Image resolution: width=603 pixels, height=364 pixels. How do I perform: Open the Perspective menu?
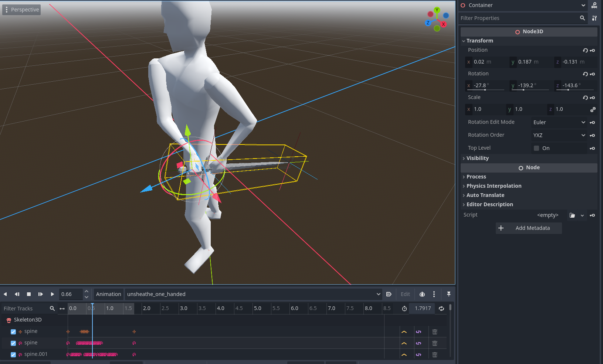[x=21, y=9]
